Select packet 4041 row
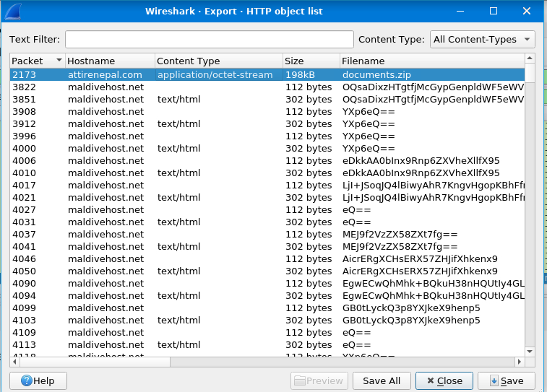 tap(267, 247)
